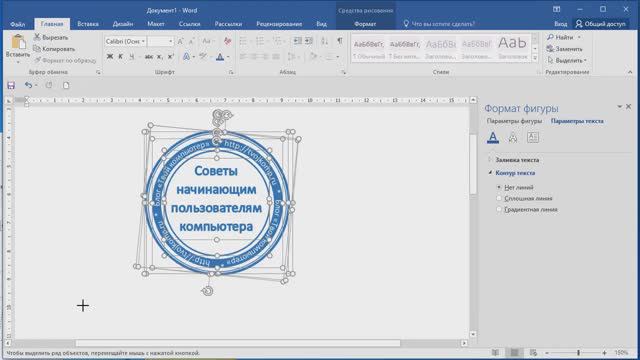640x360 pixels.
Task: Open the text fill and outline (A) tab icon
Action: pyautogui.click(x=493, y=138)
